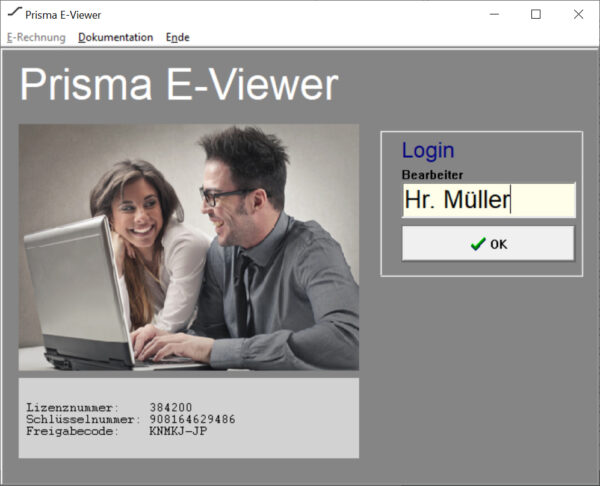The height and width of the screenshot is (486, 600).
Task: Click the Schlüsselnummer value 908164629486
Action: point(192,419)
